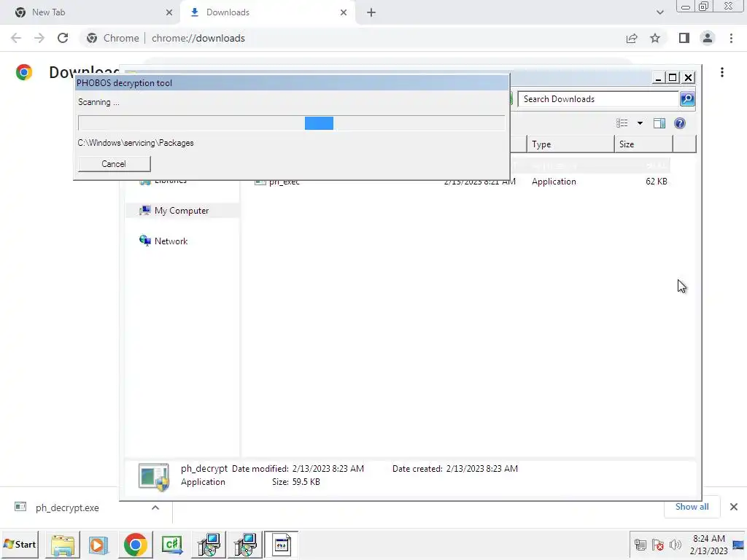This screenshot has height=560, width=747.
Task: Click the Chrome logo on Downloads page
Action: pyautogui.click(x=24, y=72)
